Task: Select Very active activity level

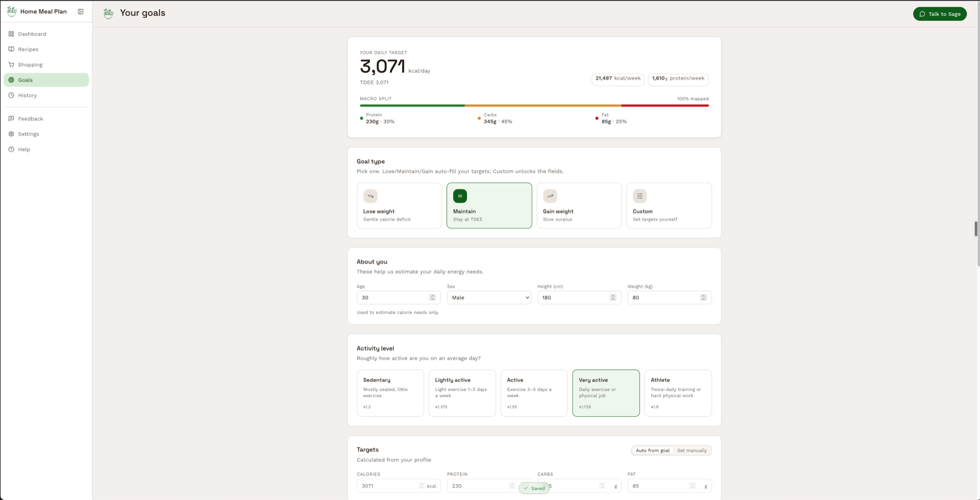Action: coord(606,393)
